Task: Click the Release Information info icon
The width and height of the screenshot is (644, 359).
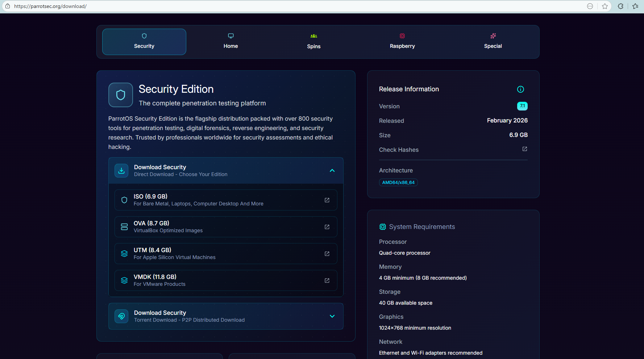Action: tap(520, 89)
